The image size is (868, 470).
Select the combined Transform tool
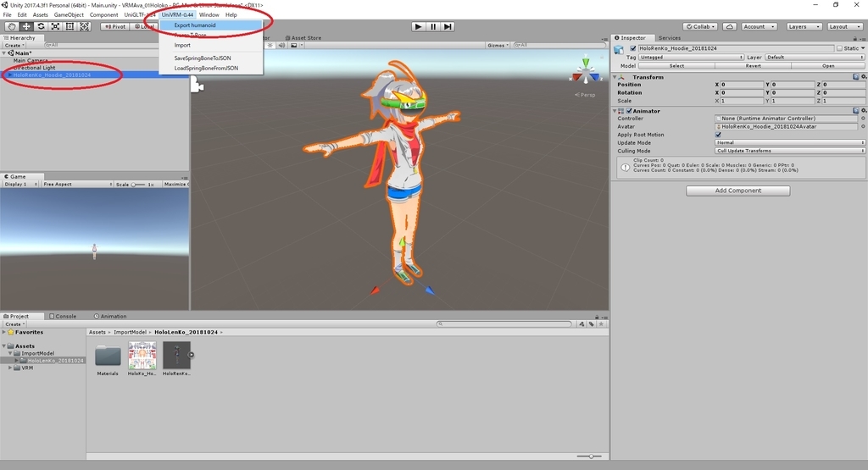coord(84,26)
